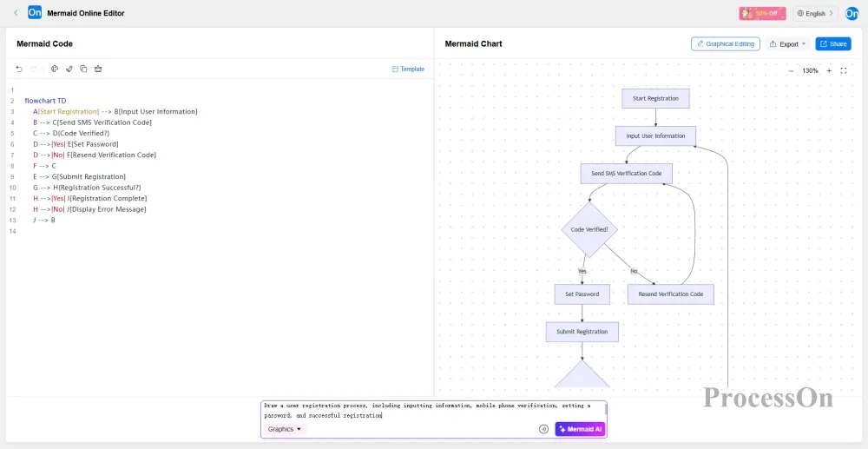Click into the AI prompt text box
The width and height of the screenshot is (868, 449).
432,410
